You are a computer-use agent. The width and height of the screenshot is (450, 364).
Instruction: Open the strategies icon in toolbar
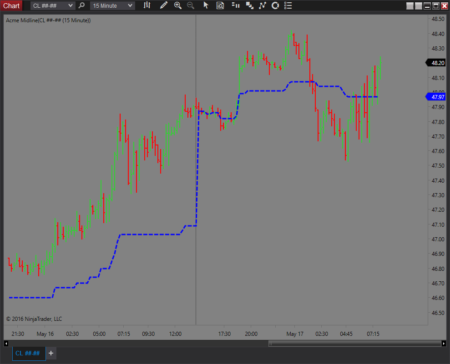(249, 5)
